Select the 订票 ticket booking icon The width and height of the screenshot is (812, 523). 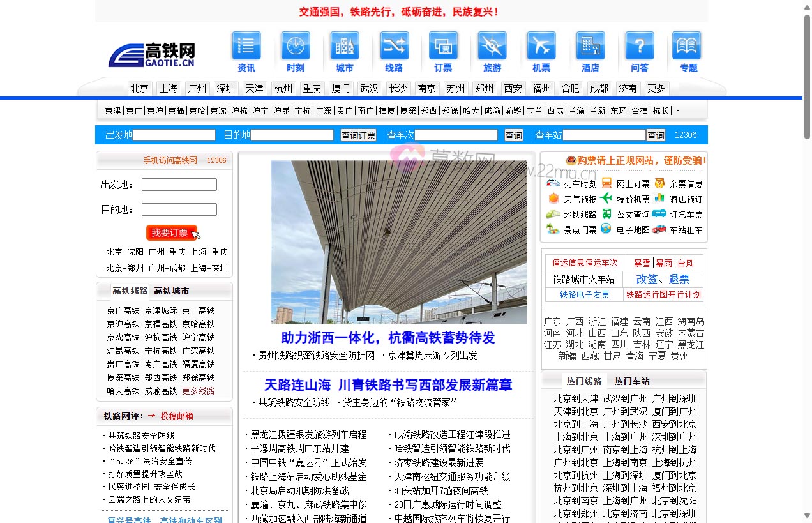tap(443, 45)
